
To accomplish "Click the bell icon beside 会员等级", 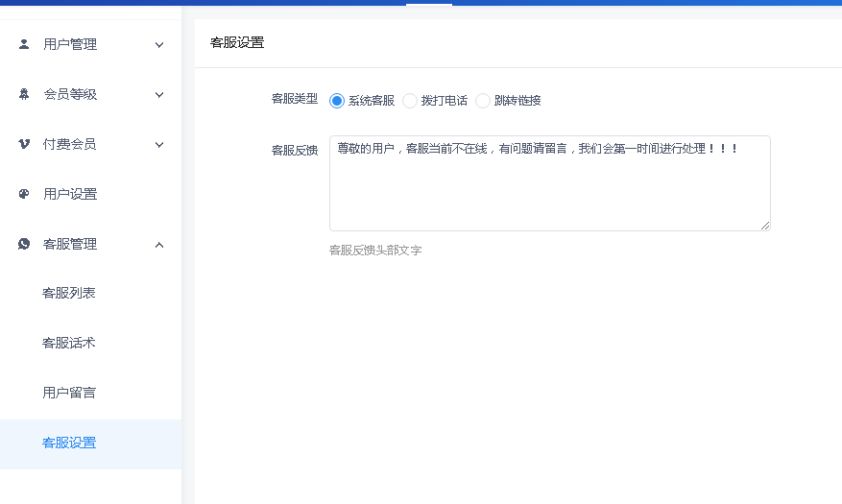I will click(x=24, y=94).
